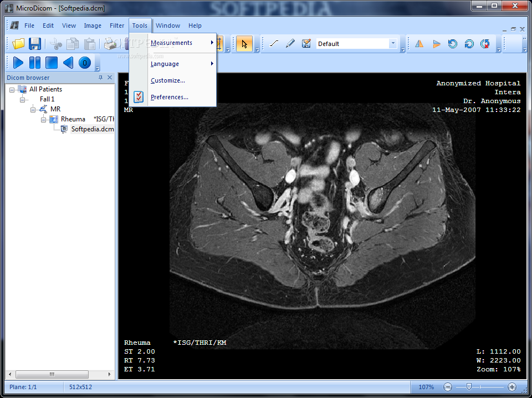Viewport: 532px width, 398px height.
Task: Stop the image playback
Action: pos(52,63)
